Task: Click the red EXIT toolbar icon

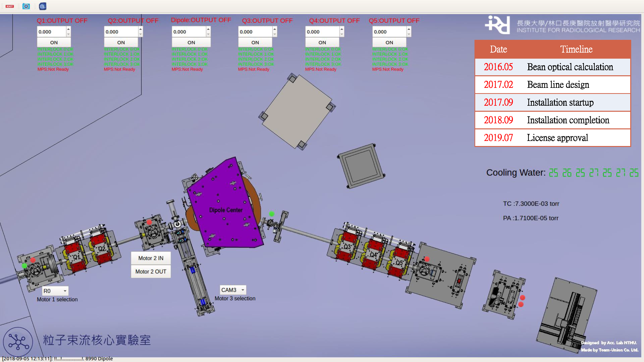Action: click(x=10, y=6)
